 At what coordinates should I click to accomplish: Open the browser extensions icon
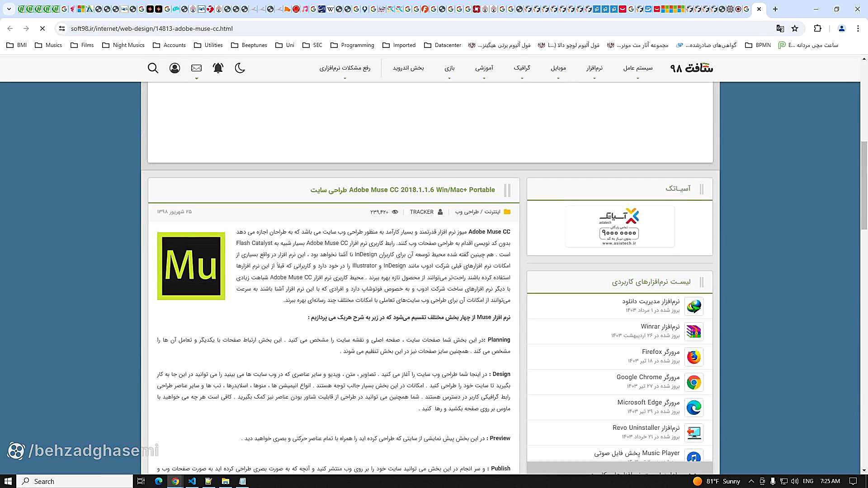point(817,28)
